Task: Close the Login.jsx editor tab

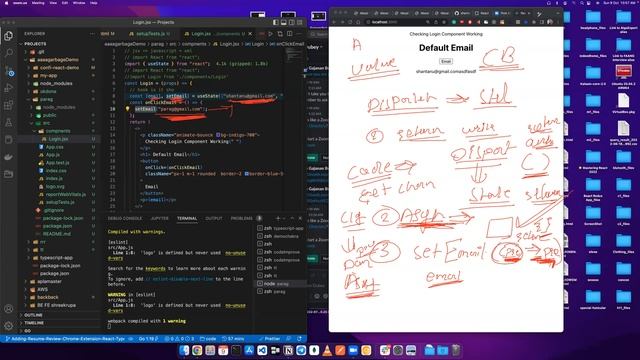Action: point(250,34)
